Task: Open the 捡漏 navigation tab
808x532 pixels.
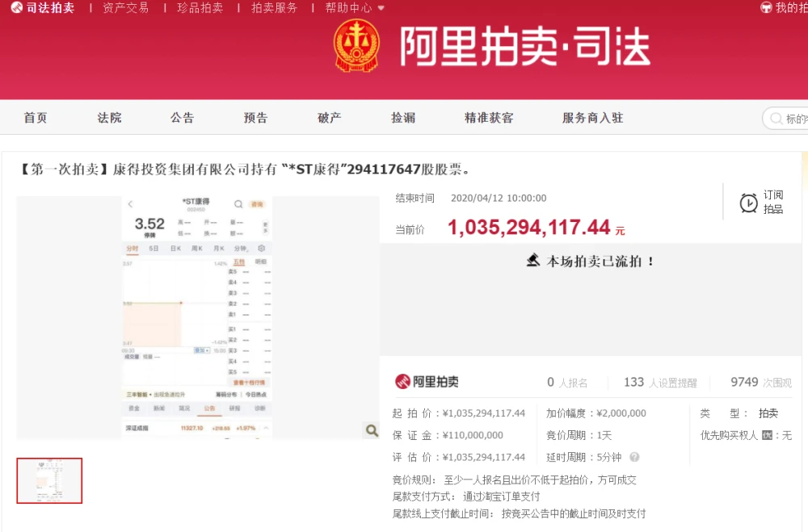Action: coord(403,118)
